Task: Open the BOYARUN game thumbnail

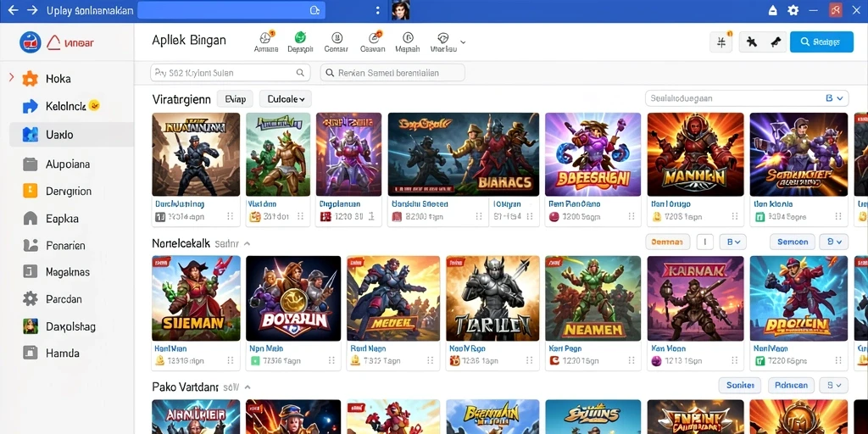Action: (293, 298)
